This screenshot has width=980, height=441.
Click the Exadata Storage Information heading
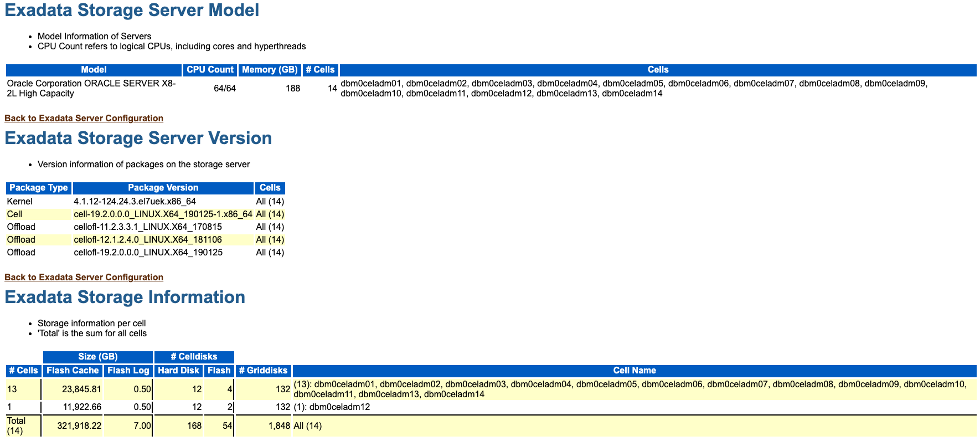pyautogui.click(x=125, y=297)
